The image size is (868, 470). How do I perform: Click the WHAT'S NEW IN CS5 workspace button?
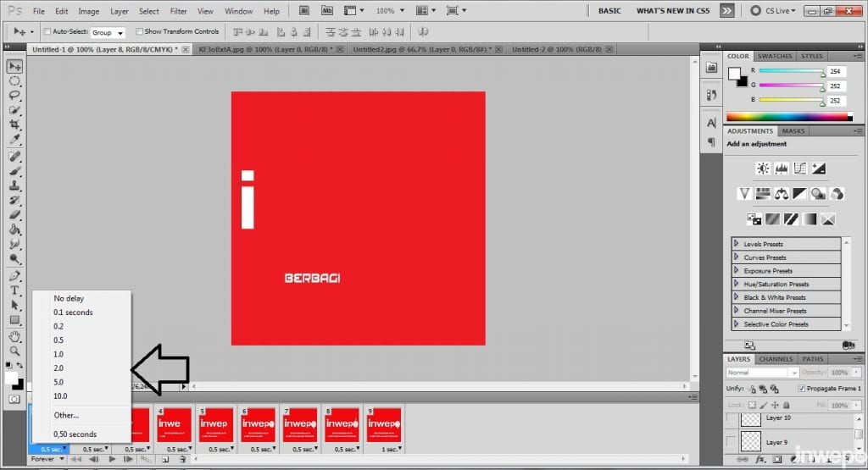(671, 11)
